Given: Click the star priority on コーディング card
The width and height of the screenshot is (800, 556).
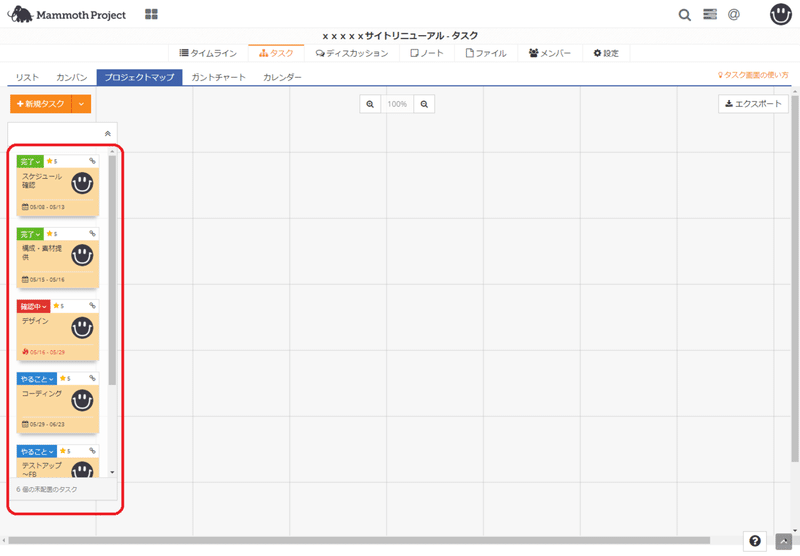Looking at the screenshot, I should (65, 378).
